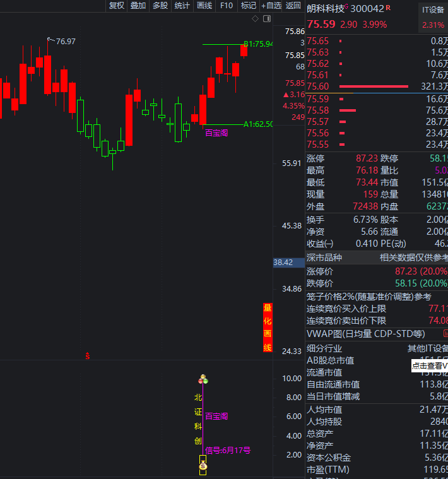Click the 换手 value 6.73%
The image size is (448, 479).
pos(365,220)
